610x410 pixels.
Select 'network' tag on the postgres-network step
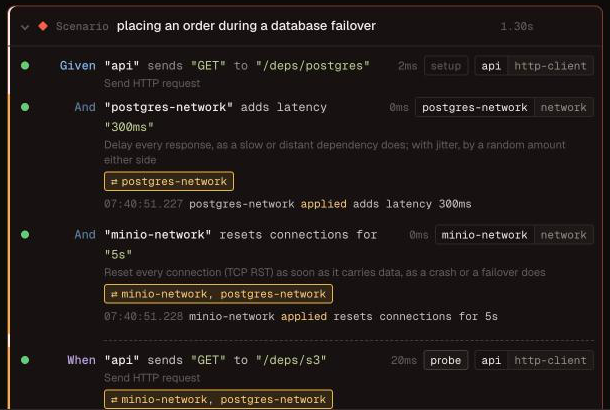(x=563, y=107)
